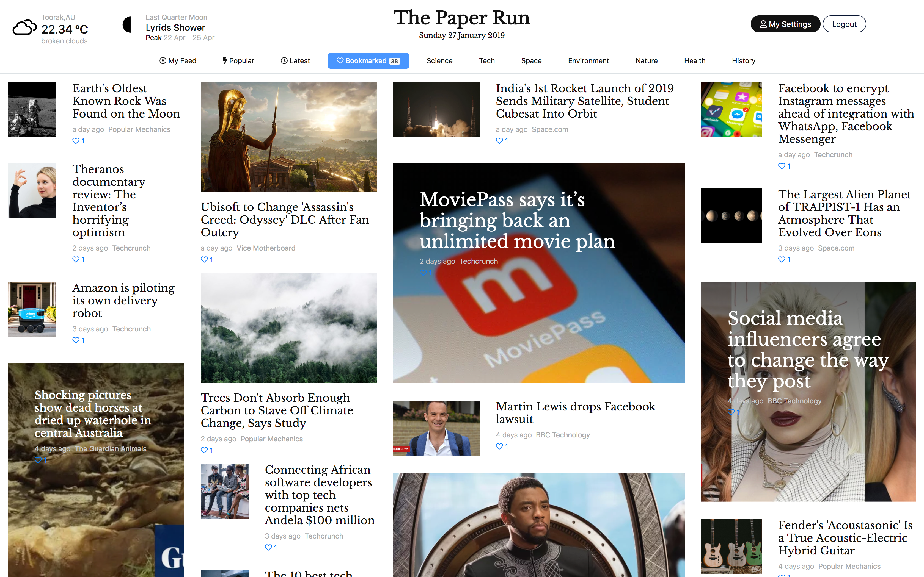The height and width of the screenshot is (577, 924).
Task: Click the Techcrunch source label under MoviePass
Action: [479, 261]
